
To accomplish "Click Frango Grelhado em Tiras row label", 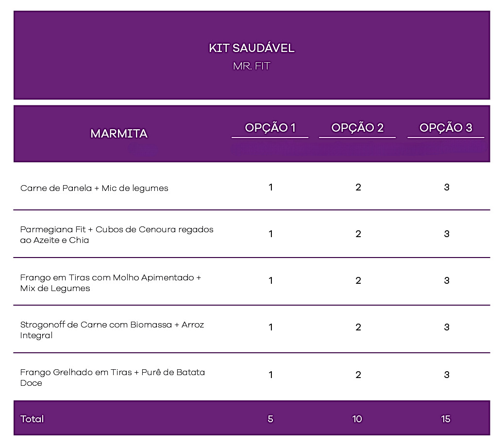I will (113, 378).
